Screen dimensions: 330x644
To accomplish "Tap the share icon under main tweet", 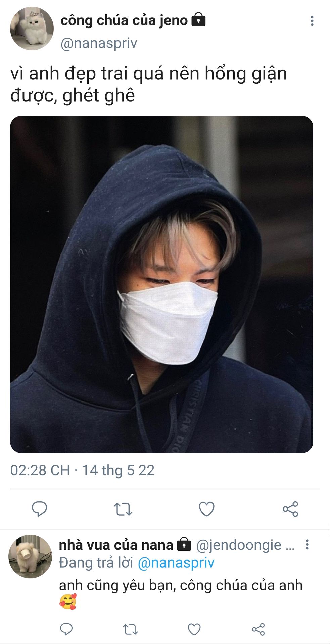I will click(x=290, y=509).
